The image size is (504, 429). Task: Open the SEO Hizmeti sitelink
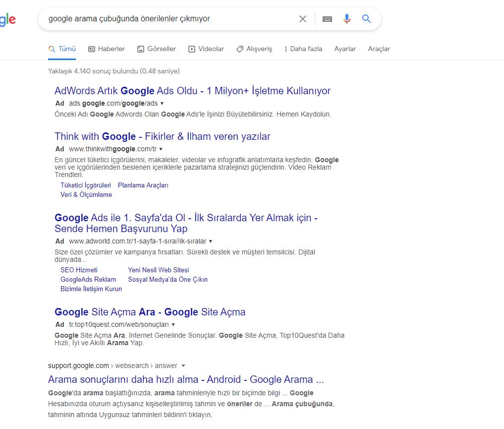(x=79, y=270)
